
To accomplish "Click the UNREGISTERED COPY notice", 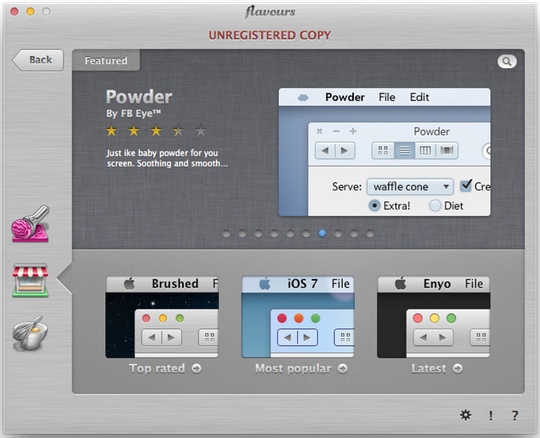I will coord(270,35).
